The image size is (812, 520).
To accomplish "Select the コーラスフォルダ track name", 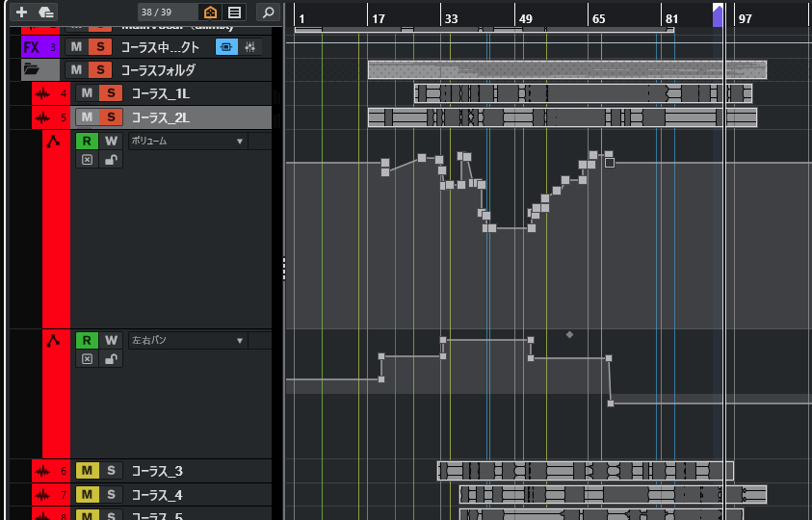I will tap(158, 70).
